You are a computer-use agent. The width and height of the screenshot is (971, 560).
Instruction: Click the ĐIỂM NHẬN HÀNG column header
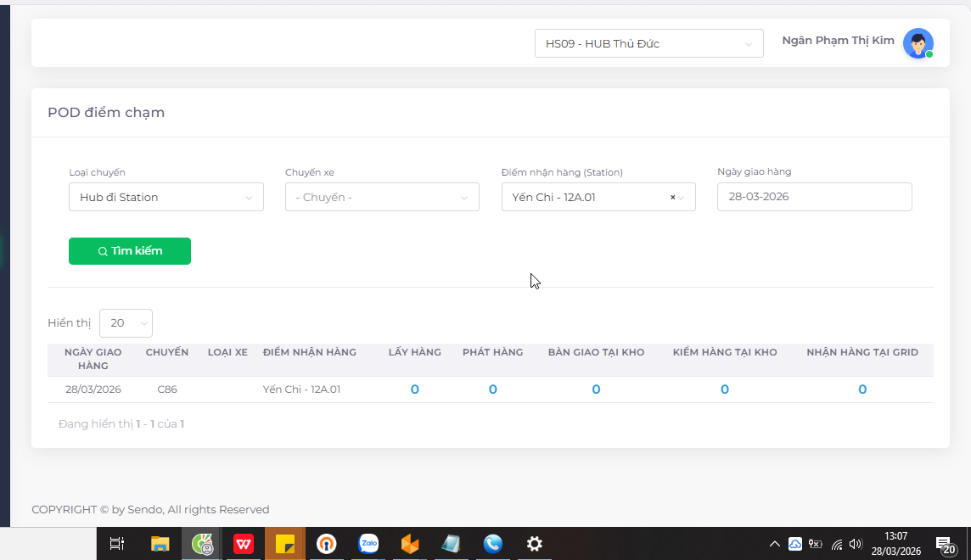pos(310,352)
